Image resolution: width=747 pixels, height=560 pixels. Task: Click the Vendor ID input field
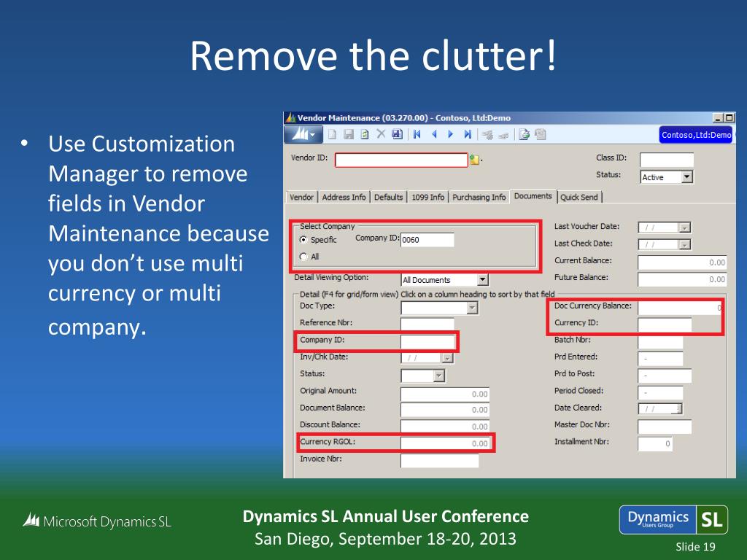pyautogui.click(x=401, y=160)
